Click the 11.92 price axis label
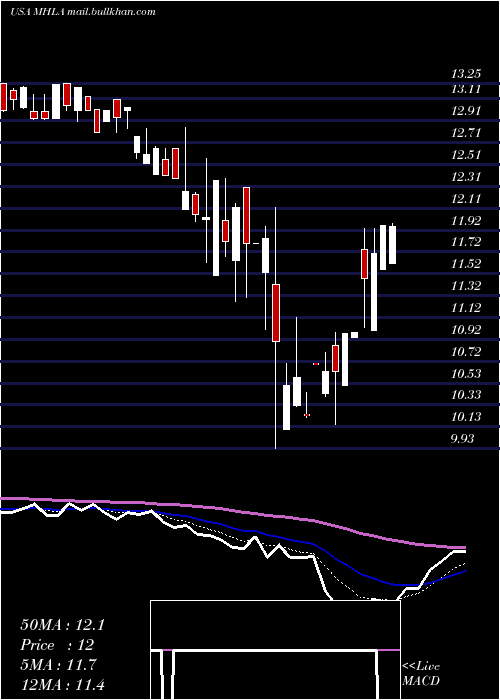This screenshot has height=700, width=500. pos(467,221)
